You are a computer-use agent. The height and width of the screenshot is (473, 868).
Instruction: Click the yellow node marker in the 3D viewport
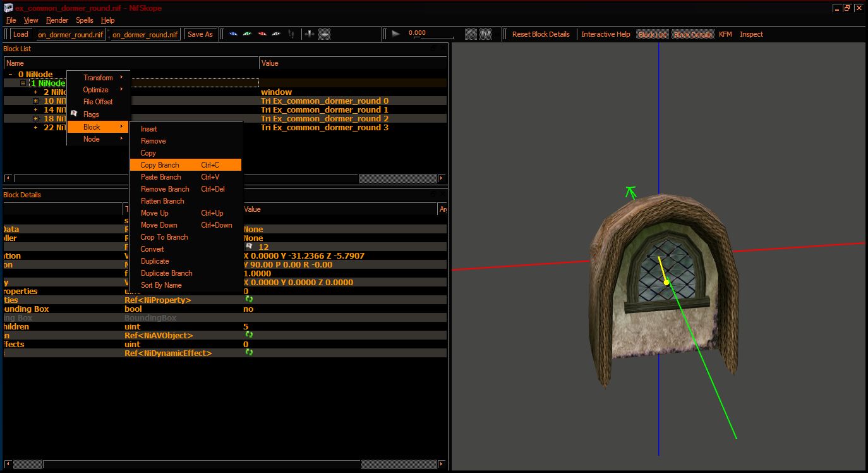pyautogui.click(x=666, y=283)
